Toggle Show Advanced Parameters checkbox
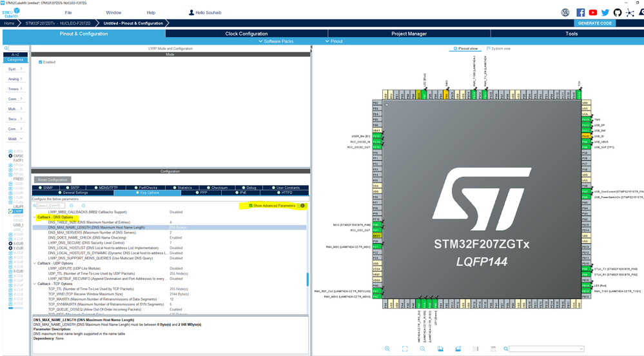The width and height of the screenshot is (644, 356). [x=251, y=206]
